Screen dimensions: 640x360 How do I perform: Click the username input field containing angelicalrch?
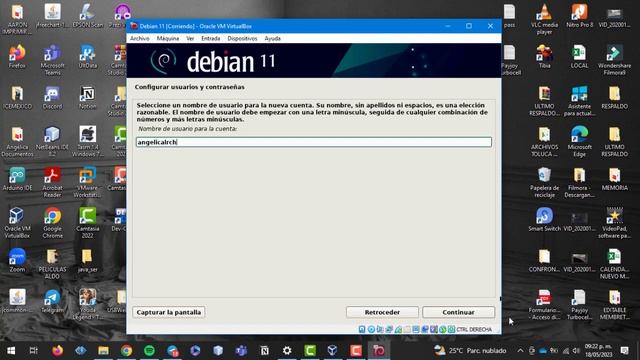[x=313, y=142]
